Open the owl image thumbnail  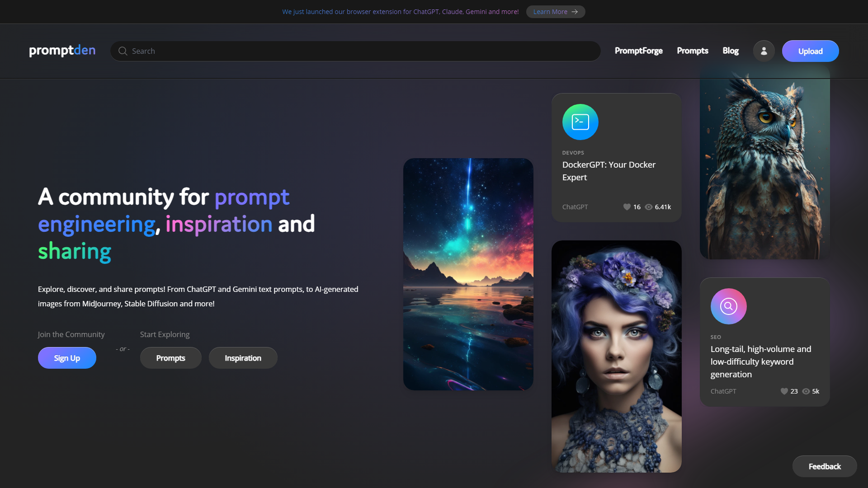click(764, 163)
